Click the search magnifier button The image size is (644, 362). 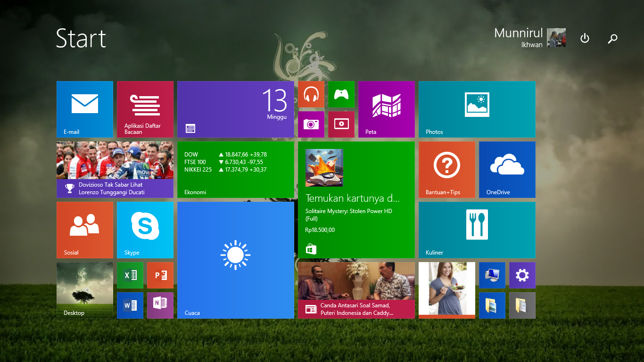point(612,39)
